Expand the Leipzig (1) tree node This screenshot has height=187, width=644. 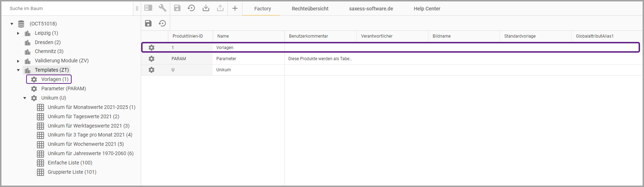pyautogui.click(x=18, y=33)
